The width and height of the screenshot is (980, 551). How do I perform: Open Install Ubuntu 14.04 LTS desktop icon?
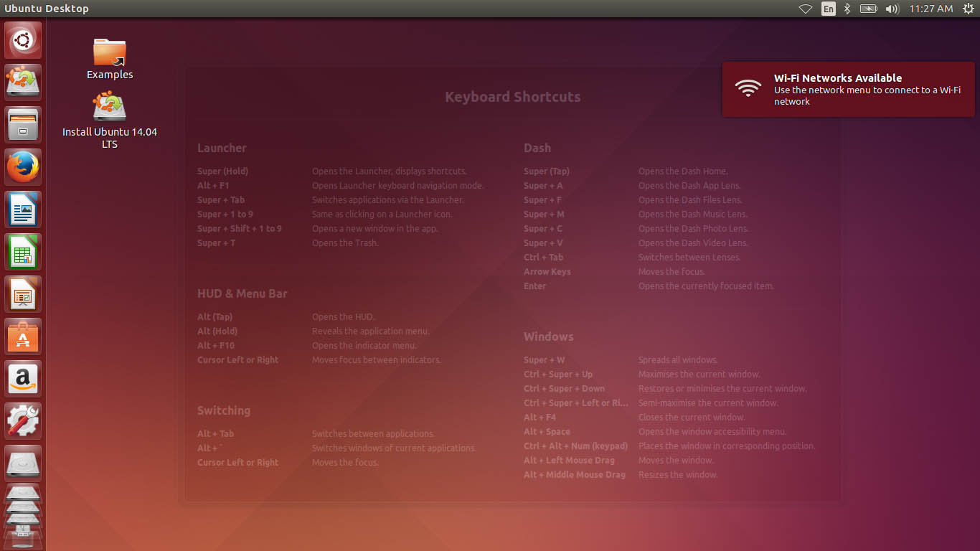coord(110,121)
